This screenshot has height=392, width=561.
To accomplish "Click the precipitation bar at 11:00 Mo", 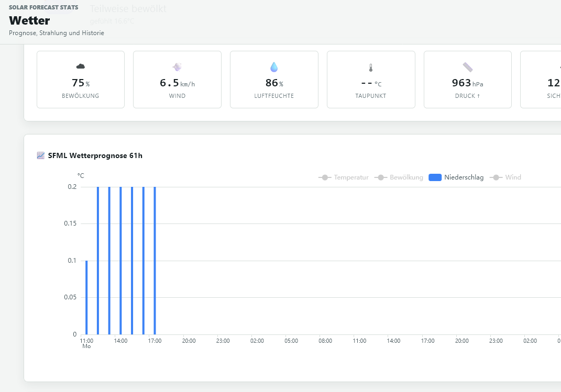I will [86, 297].
